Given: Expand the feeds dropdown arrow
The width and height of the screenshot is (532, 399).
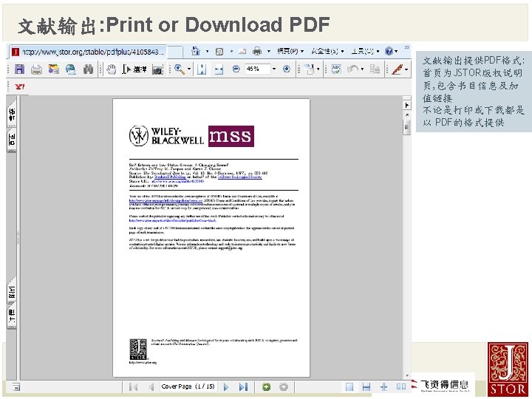Looking at the screenshot, I should pos(231,52).
